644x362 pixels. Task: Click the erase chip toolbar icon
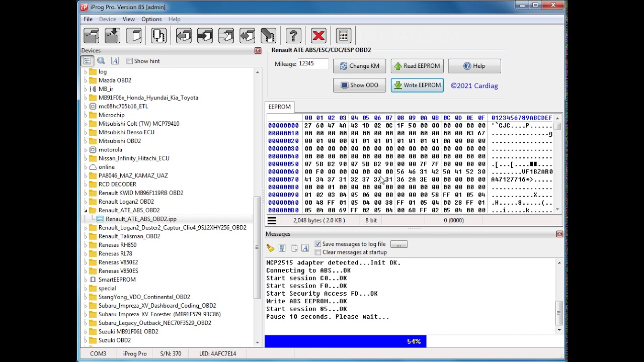coord(268,35)
